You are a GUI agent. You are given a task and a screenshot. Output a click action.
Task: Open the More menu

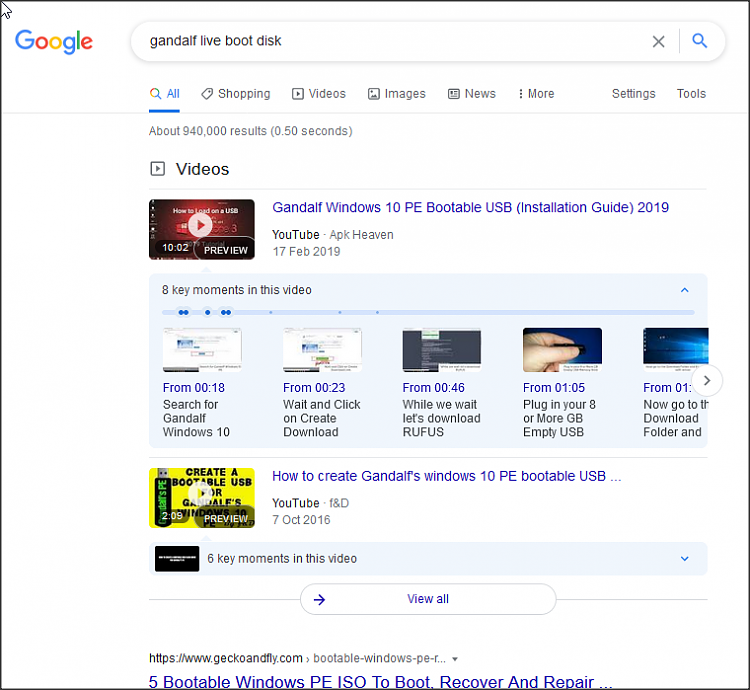pyautogui.click(x=536, y=94)
